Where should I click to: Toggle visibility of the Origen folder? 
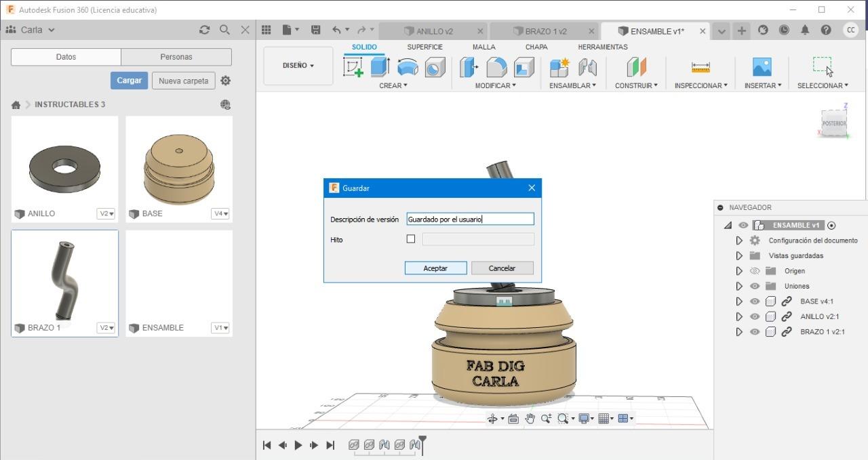(754, 271)
